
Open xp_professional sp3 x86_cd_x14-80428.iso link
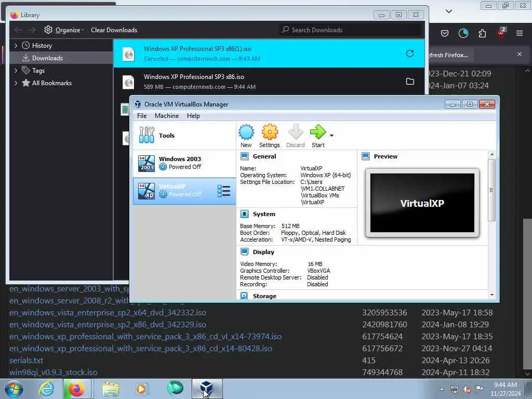pos(141,349)
